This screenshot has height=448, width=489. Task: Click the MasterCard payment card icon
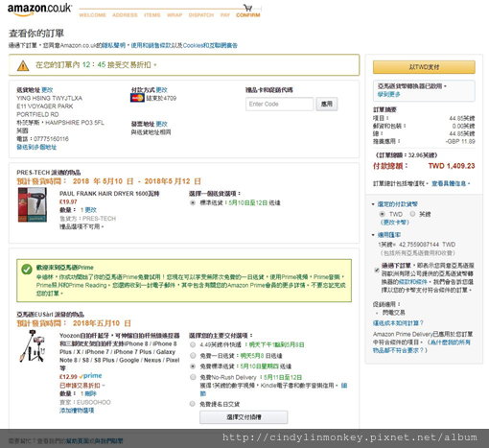(x=137, y=98)
